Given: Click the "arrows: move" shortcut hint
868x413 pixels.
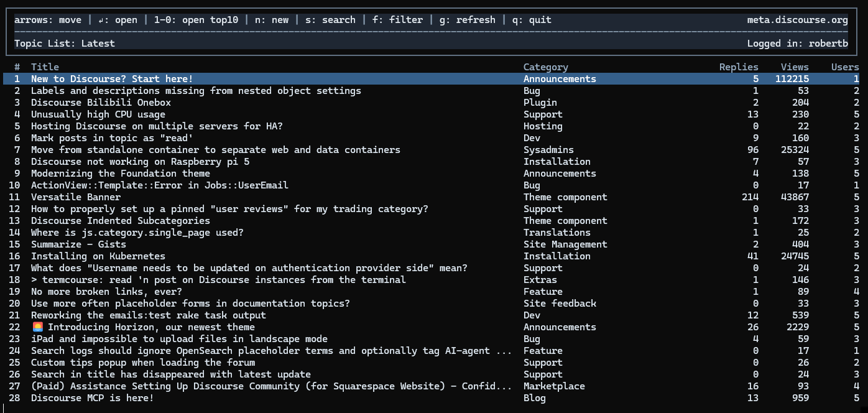Looking at the screenshot, I should click(48, 20).
